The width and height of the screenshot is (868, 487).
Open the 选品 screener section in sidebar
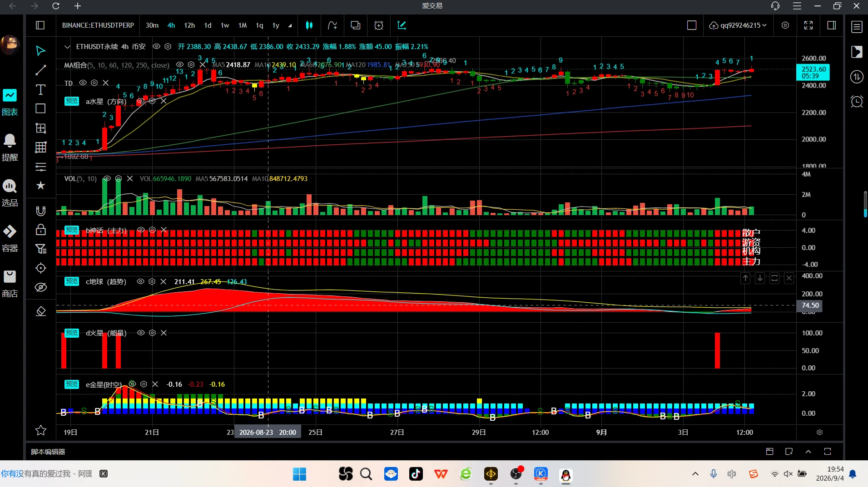(x=10, y=193)
